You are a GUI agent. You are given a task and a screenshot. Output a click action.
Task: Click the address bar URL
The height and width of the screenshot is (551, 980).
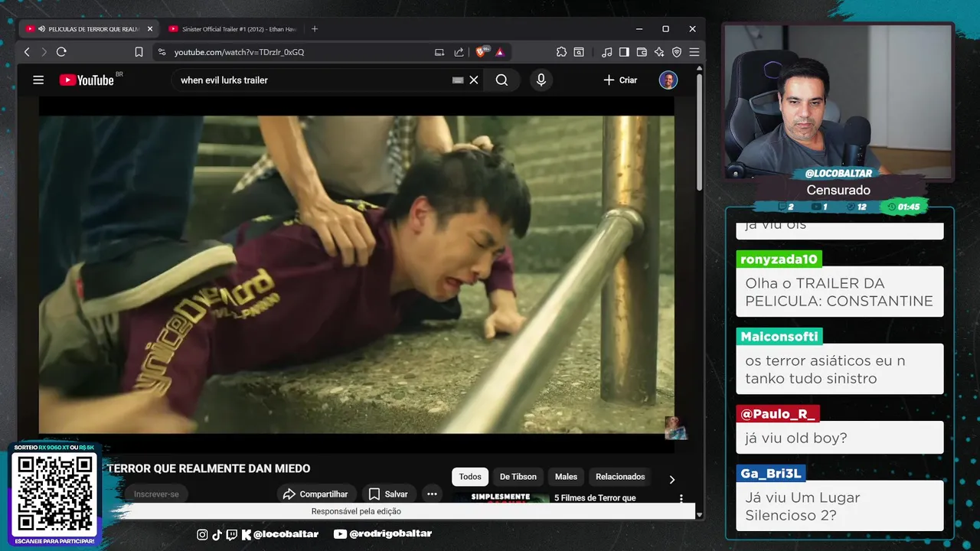(239, 52)
